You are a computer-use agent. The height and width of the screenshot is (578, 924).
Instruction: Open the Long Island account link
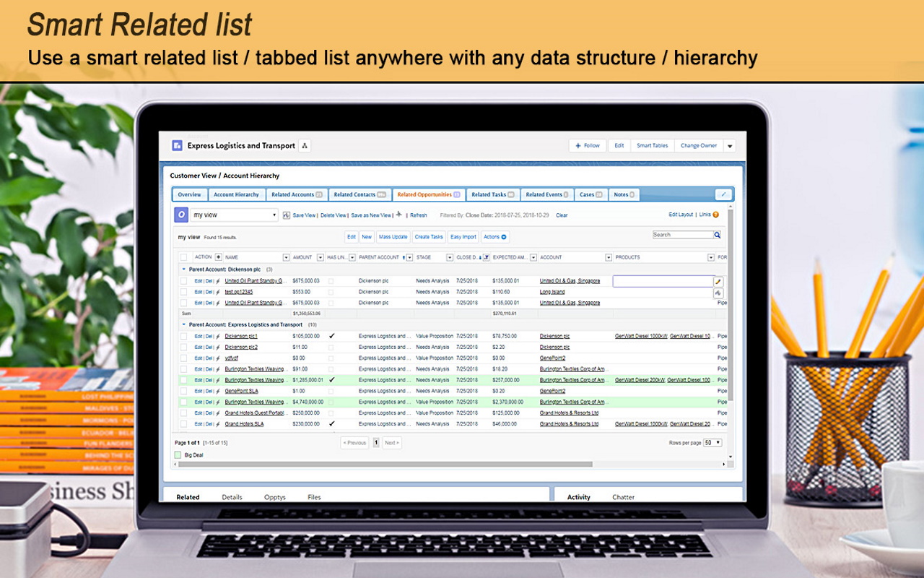(552, 292)
